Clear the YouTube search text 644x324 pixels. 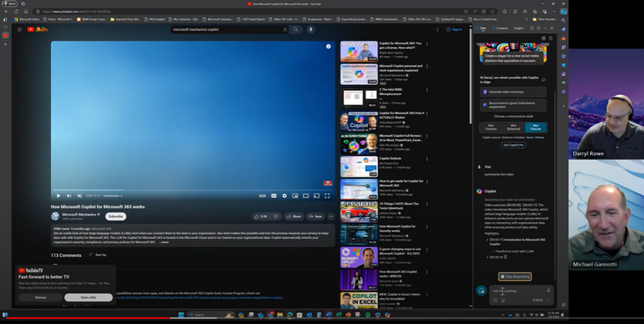click(285, 30)
